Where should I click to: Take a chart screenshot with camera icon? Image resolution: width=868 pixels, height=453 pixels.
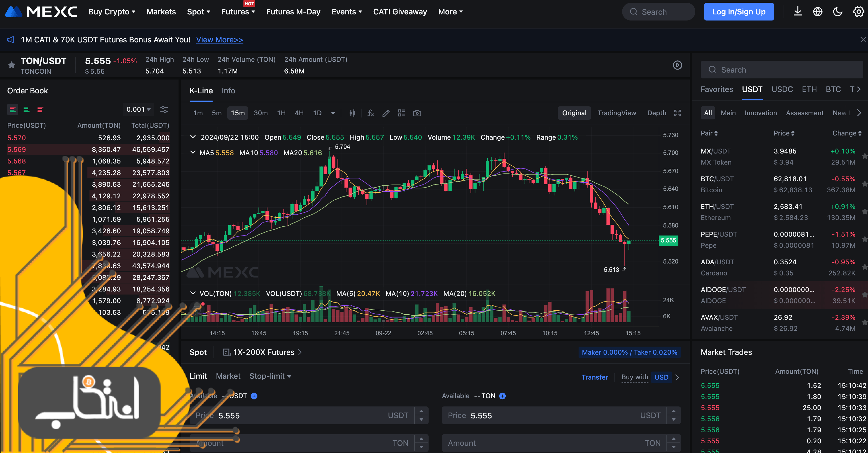pyautogui.click(x=417, y=113)
